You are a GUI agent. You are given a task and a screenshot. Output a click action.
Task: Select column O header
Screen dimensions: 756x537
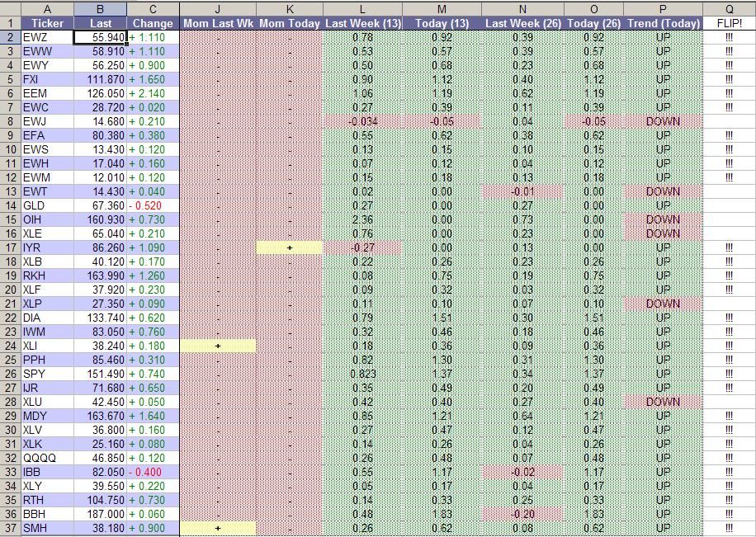point(593,9)
